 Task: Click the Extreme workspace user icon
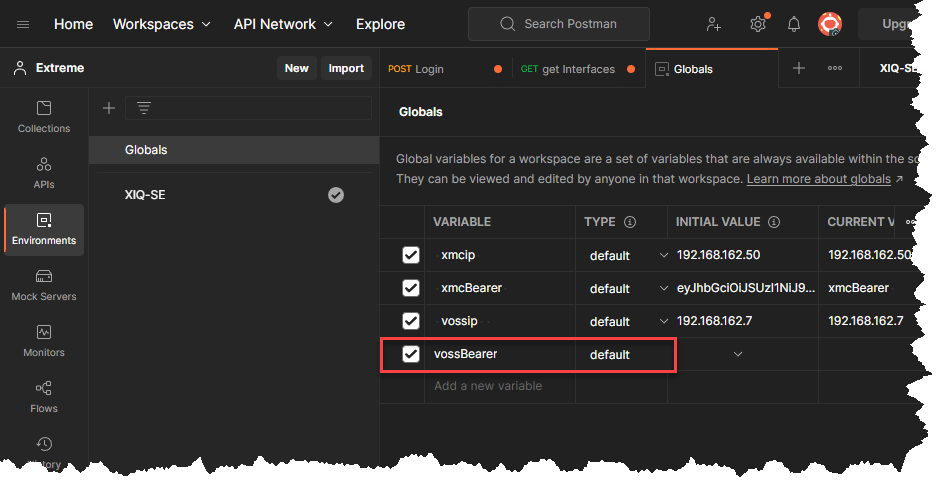pos(20,68)
